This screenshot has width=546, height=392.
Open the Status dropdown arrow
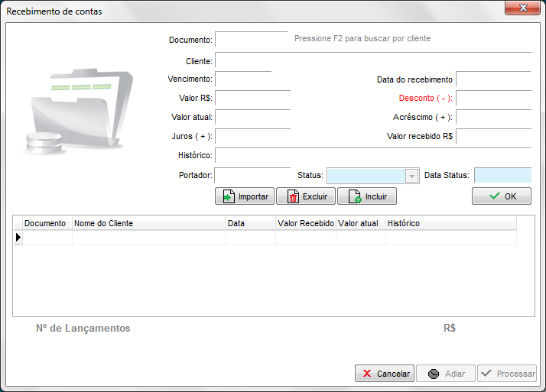pyautogui.click(x=412, y=176)
